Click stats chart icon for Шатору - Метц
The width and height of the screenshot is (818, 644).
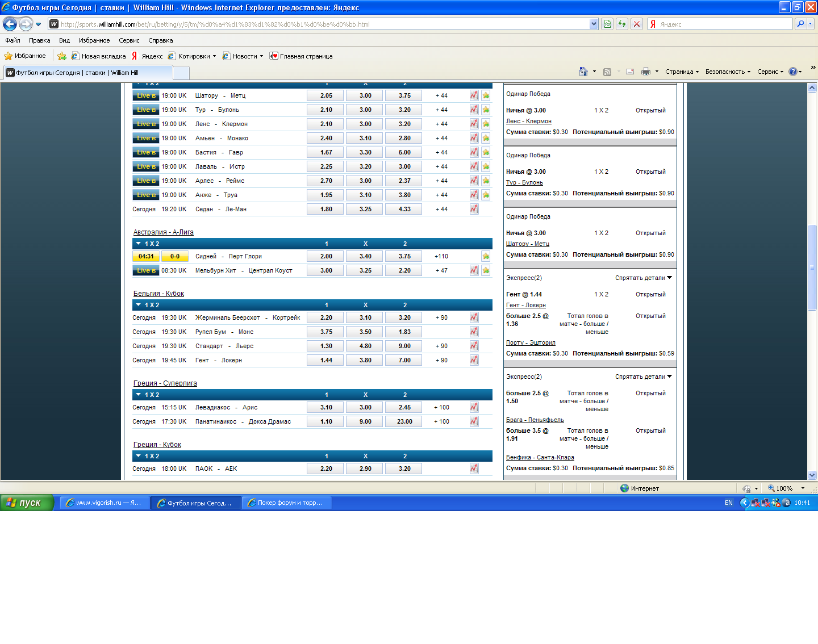(x=474, y=95)
